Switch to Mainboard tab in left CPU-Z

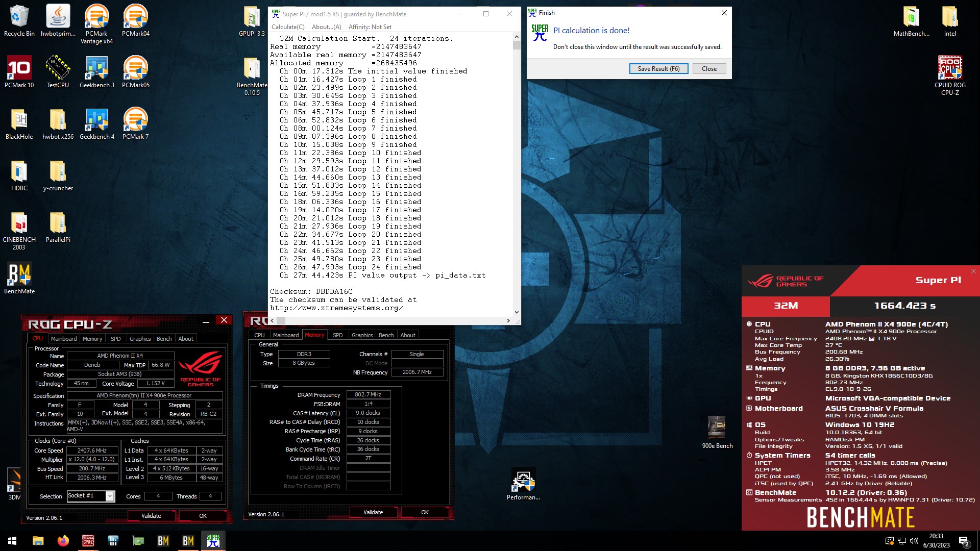coord(64,339)
